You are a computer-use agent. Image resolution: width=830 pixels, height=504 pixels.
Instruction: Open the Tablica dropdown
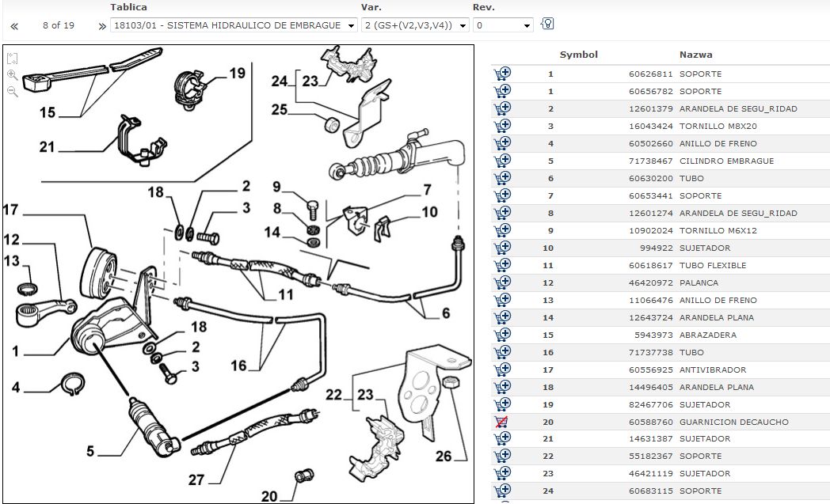tap(234, 25)
